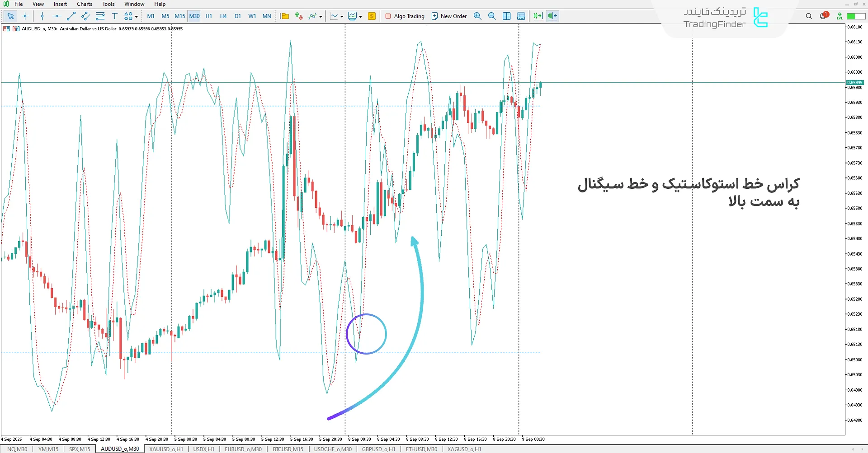Click the New Order button
The width and height of the screenshot is (868, 453).
tap(449, 16)
